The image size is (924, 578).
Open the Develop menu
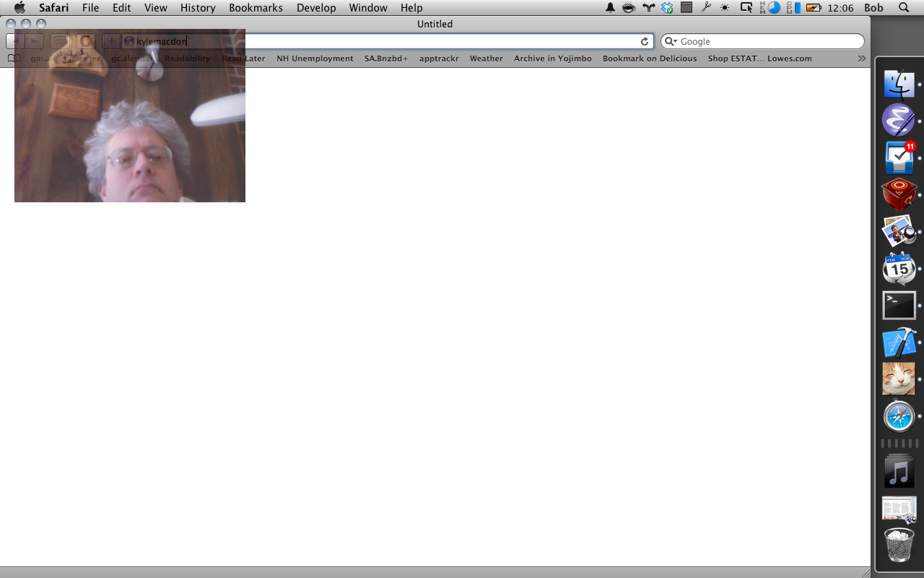point(316,8)
